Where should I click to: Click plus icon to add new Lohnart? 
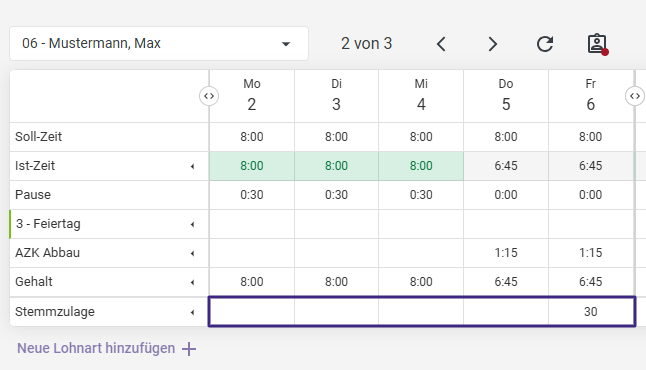(x=189, y=349)
